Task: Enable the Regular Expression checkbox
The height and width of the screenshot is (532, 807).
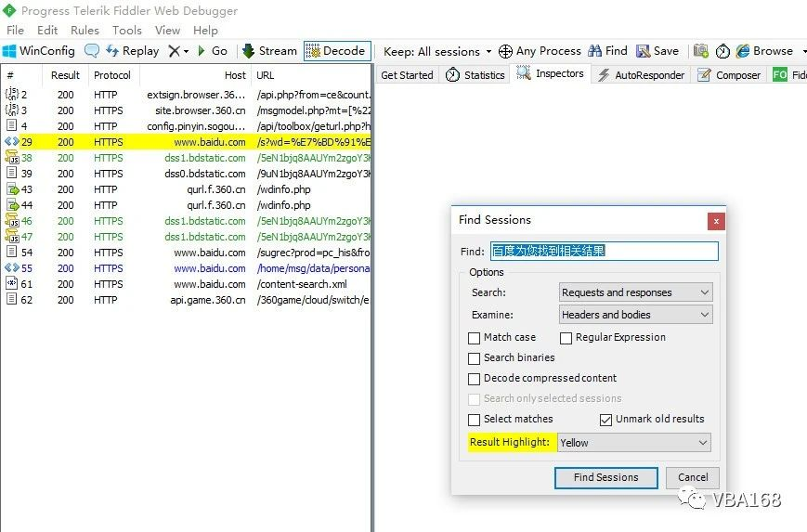Action: tap(566, 338)
